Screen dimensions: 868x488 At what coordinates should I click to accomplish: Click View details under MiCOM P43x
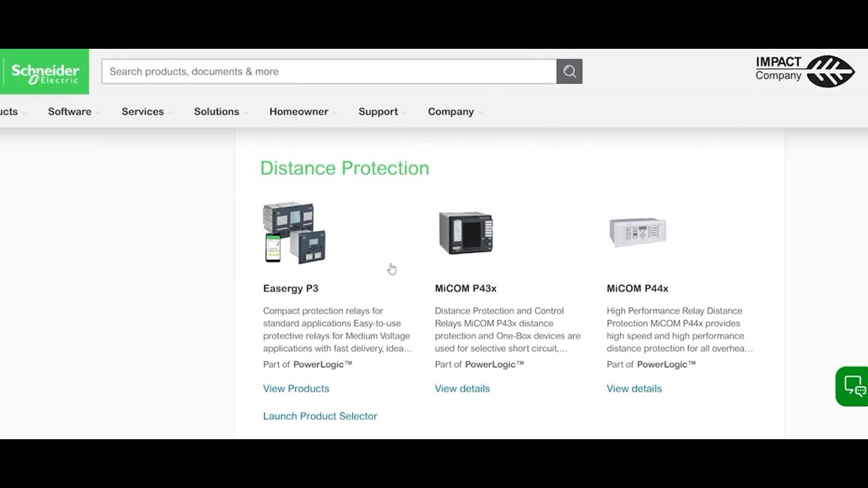(x=462, y=388)
